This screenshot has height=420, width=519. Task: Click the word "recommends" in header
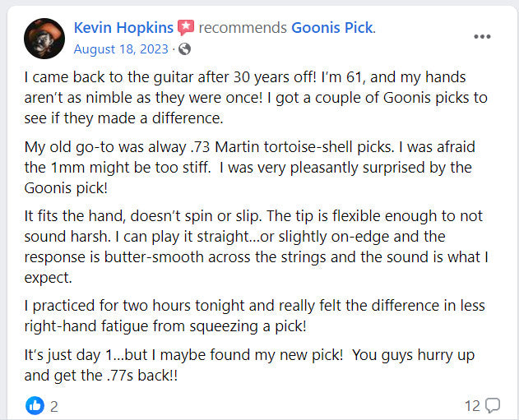click(243, 28)
